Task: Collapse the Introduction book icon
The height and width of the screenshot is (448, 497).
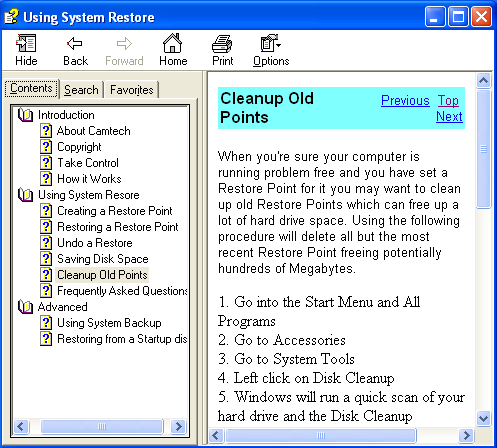Action: [x=25, y=115]
